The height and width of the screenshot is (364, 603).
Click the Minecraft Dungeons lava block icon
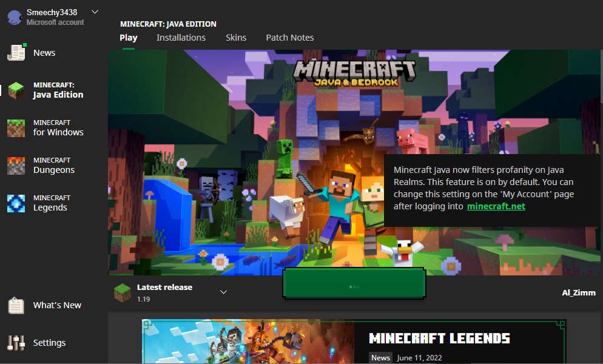click(x=16, y=166)
